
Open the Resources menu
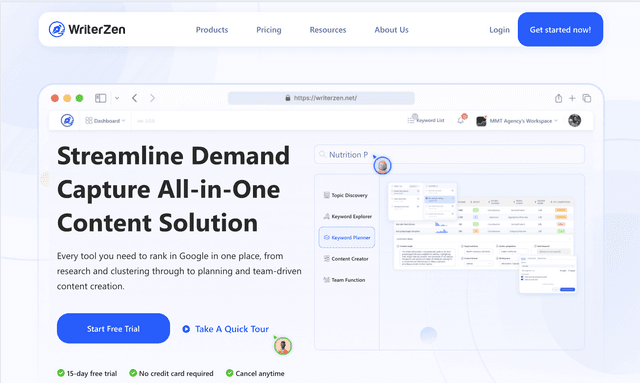click(x=328, y=30)
